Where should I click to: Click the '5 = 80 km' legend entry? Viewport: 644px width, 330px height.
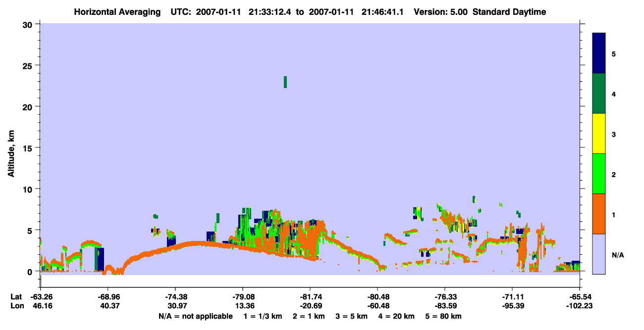[444, 316]
